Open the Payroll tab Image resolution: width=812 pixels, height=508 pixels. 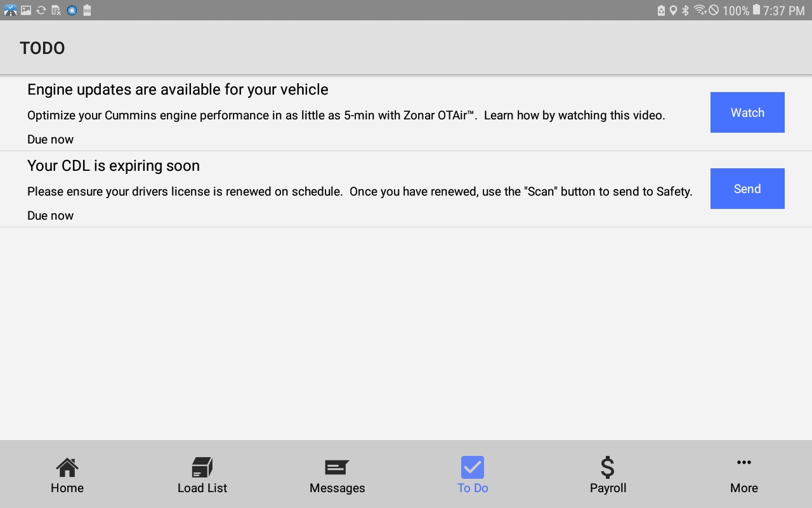(608, 475)
